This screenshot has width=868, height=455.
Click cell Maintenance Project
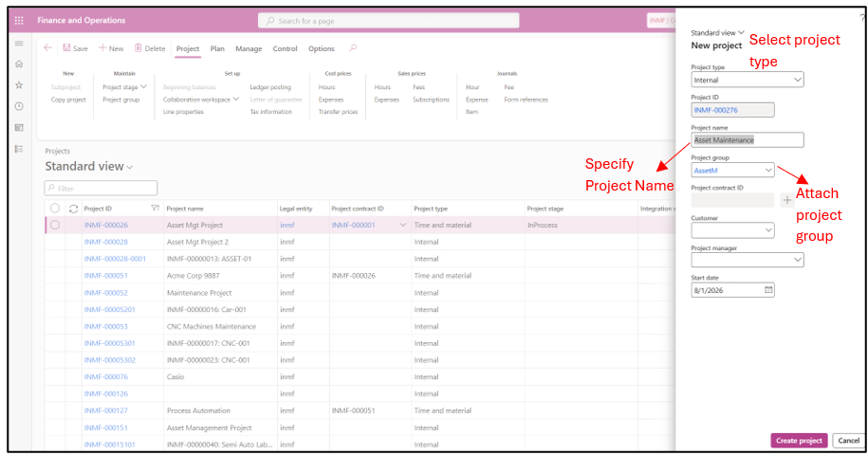tap(199, 293)
